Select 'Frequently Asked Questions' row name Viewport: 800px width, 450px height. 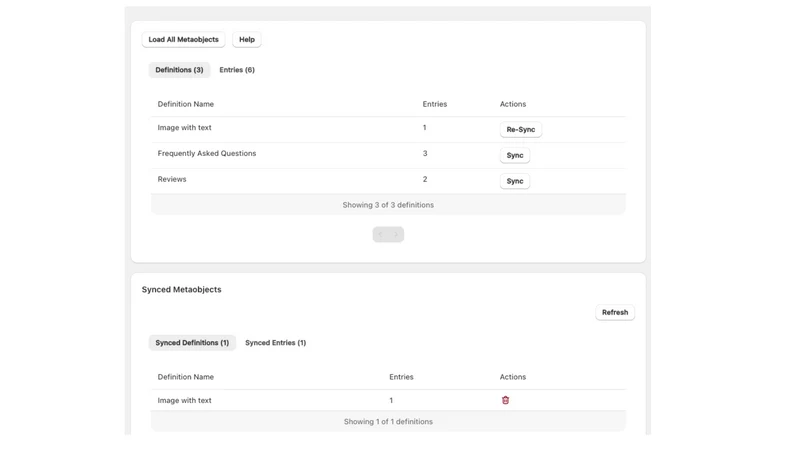pyautogui.click(x=207, y=153)
